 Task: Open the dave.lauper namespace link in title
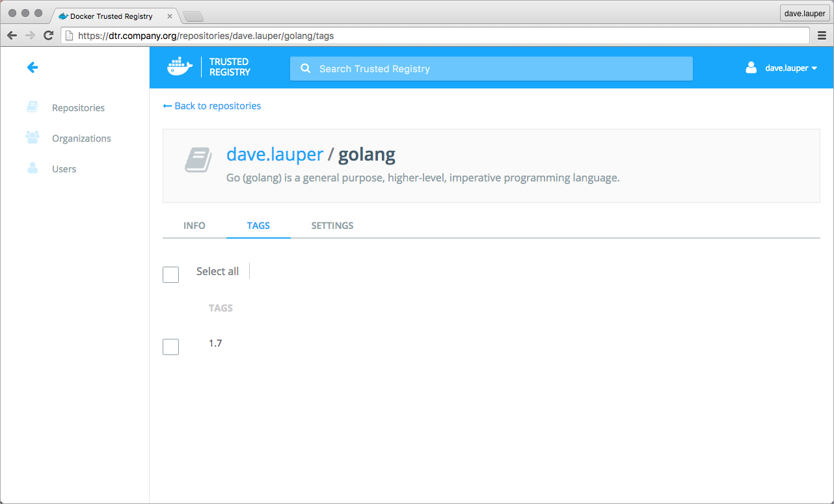[x=275, y=154]
